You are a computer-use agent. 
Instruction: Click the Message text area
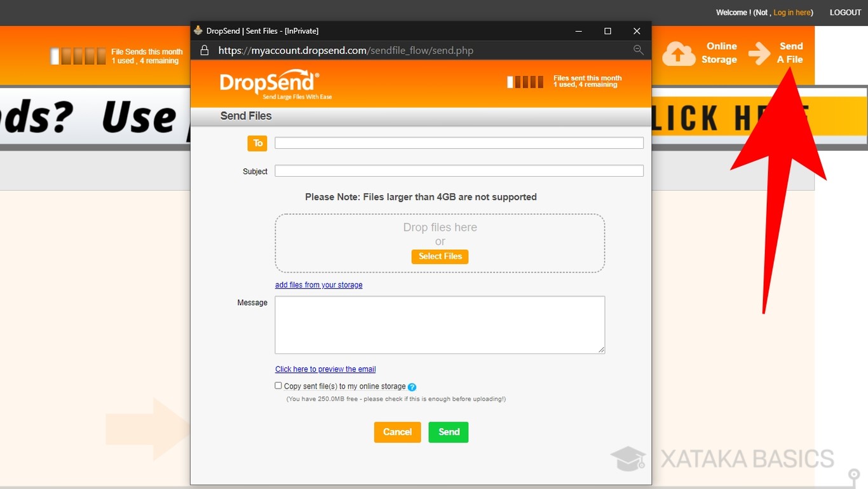440,324
